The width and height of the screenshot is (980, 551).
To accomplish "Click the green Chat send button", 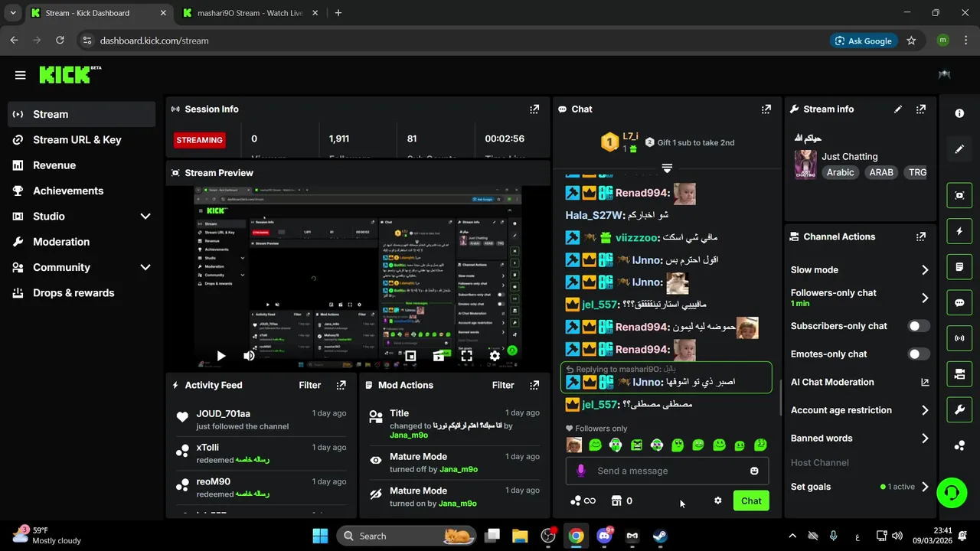I will click(x=751, y=500).
